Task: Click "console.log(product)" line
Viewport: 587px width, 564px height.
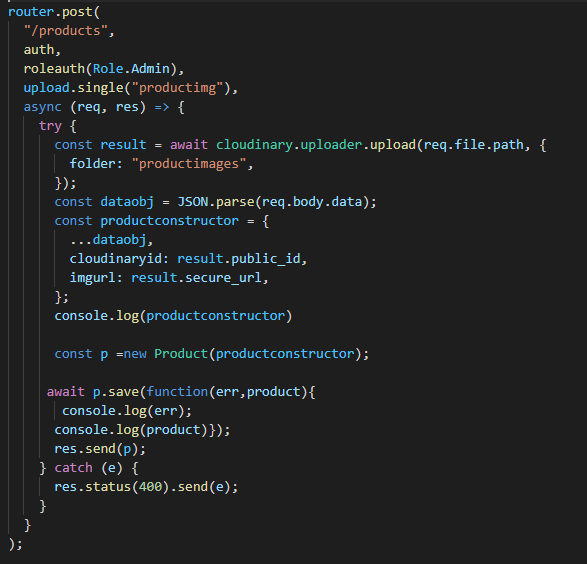Action: pyautogui.click(x=131, y=430)
